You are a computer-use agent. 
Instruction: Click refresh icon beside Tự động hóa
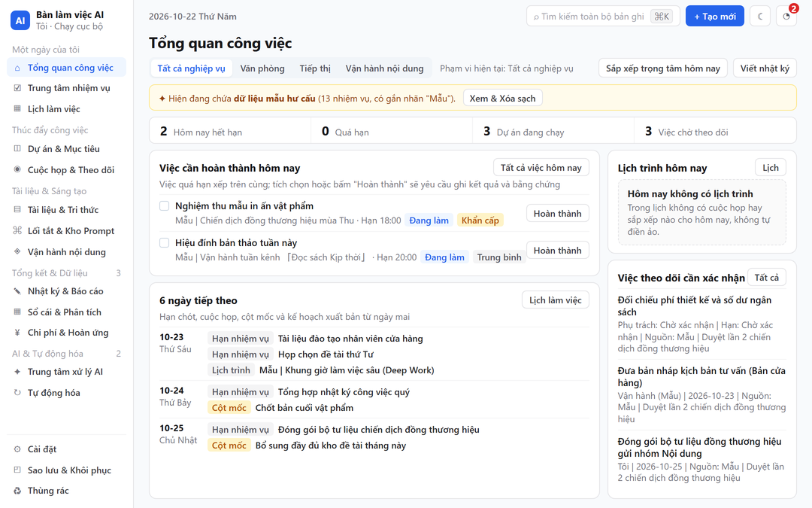17,392
